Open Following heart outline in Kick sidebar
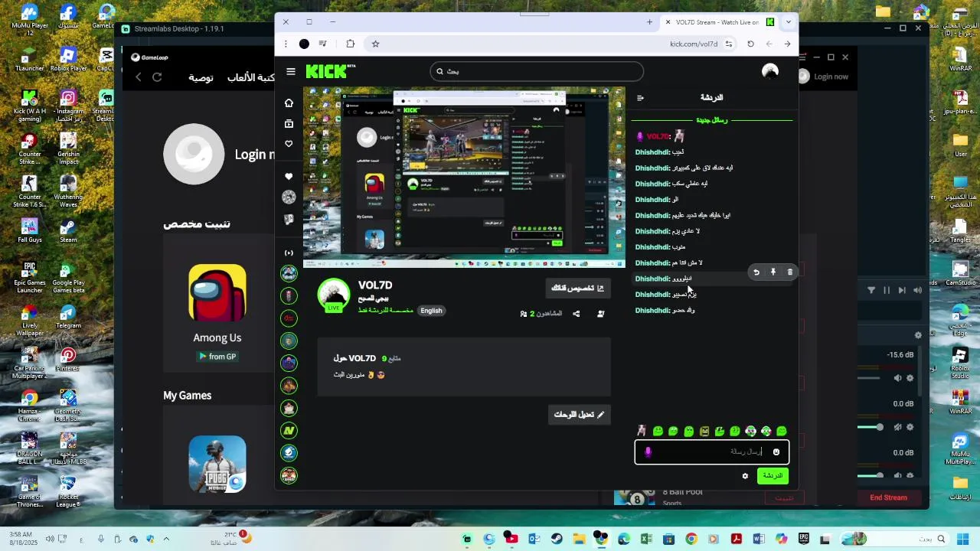Image resolution: width=980 pixels, height=551 pixels. [x=289, y=144]
